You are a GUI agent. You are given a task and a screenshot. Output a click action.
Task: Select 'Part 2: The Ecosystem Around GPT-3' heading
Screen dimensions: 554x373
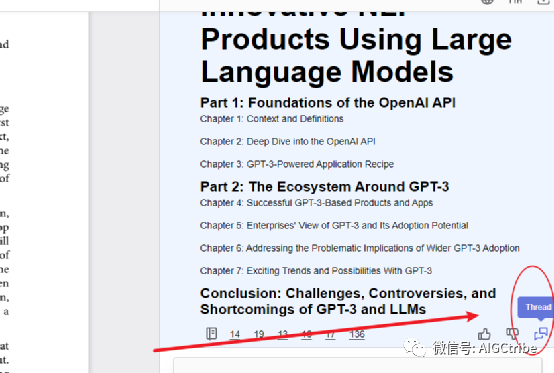click(x=324, y=186)
